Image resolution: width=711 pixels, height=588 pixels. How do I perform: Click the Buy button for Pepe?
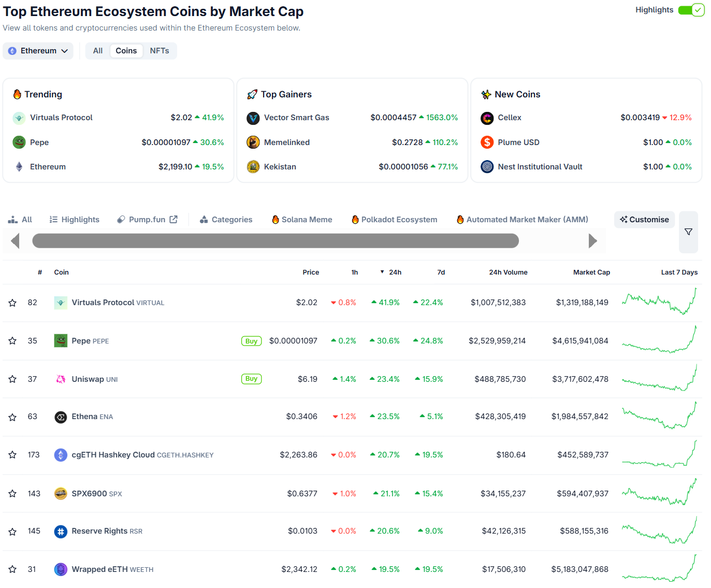pos(251,341)
